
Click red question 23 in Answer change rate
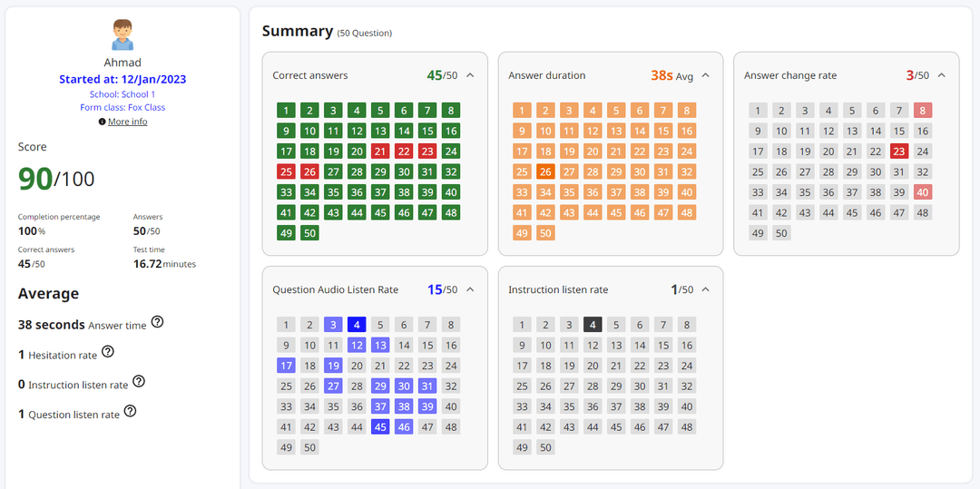[x=899, y=152]
